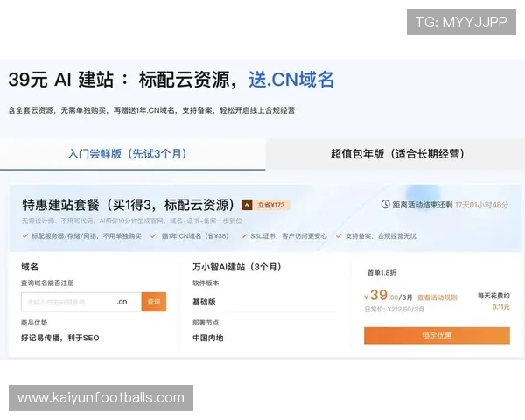
Task: Click the brown badge icon before 立省¥173
Action: pyautogui.click(x=247, y=205)
